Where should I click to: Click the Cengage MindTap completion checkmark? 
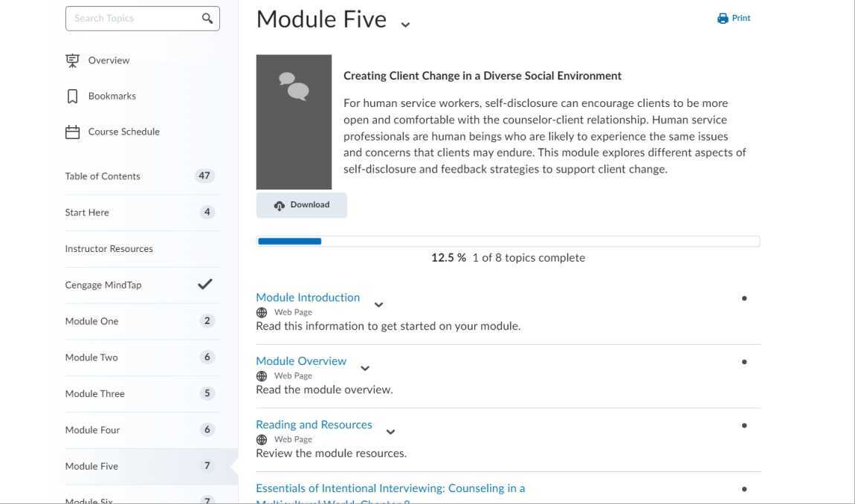pyautogui.click(x=205, y=284)
